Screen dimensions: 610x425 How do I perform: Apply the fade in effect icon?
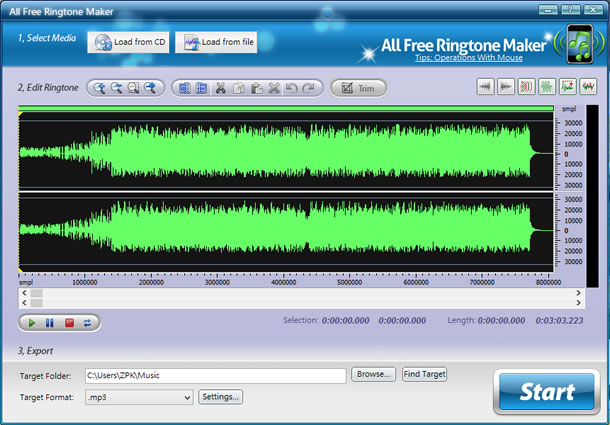click(486, 86)
